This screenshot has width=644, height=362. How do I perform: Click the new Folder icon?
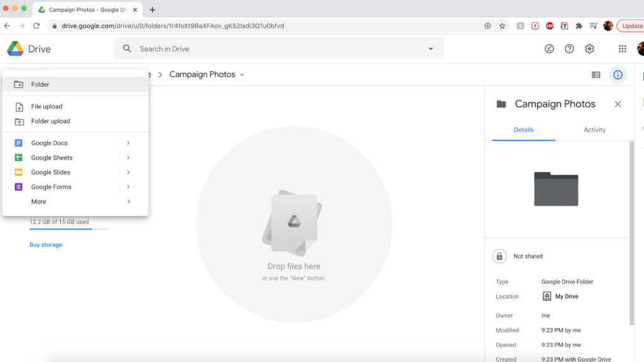pyautogui.click(x=18, y=84)
